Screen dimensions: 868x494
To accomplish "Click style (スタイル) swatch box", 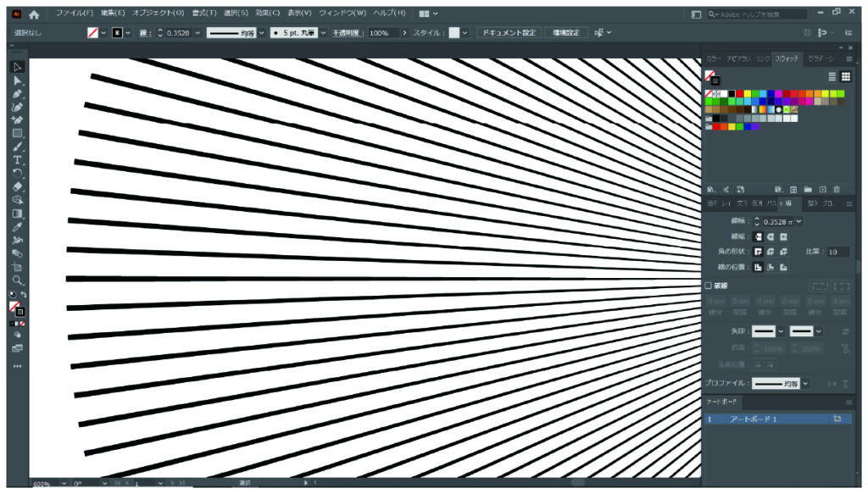I will click(x=454, y=33).
